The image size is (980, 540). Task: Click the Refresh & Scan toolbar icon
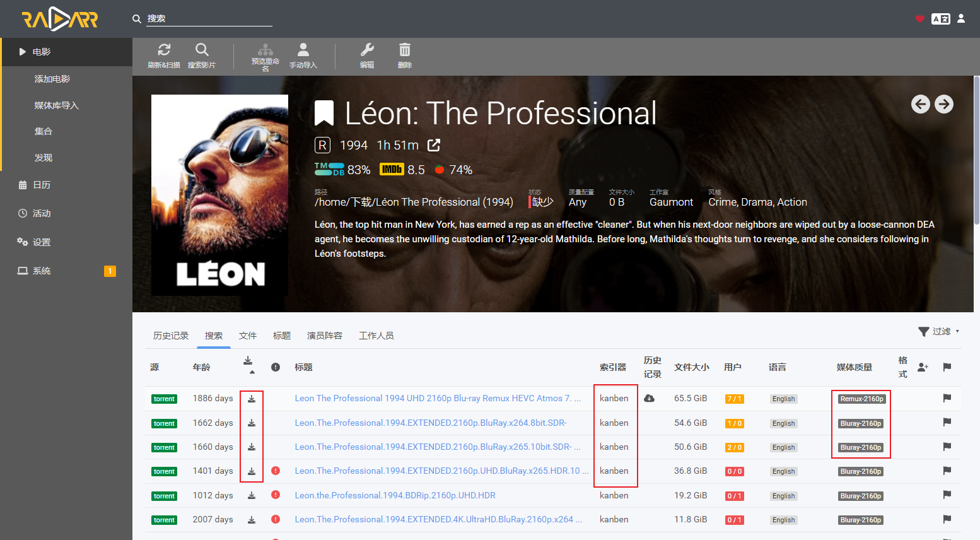[x=164, y=50]
